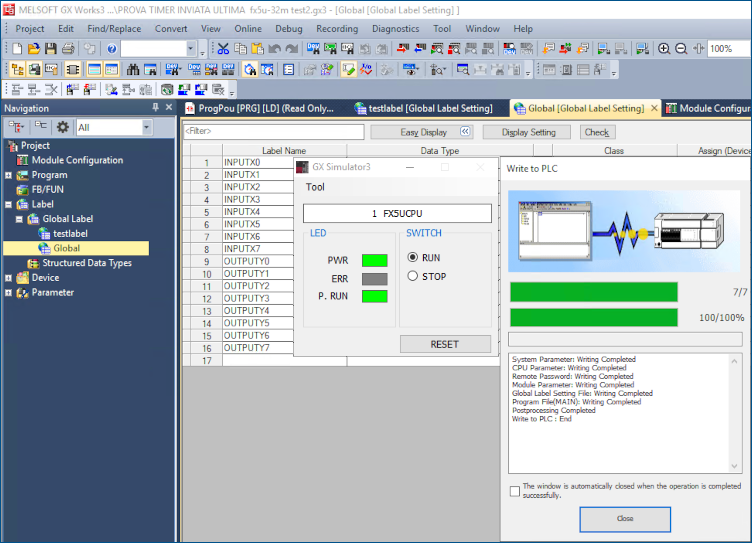Expand the Program tree node
The width and height of the screenshot is (752, 543).
click(8, 175)
